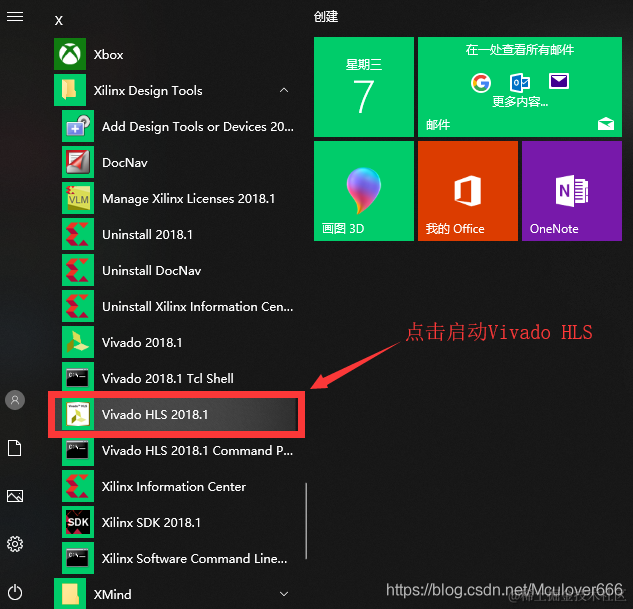Click the 创建 tile group header

coord(326,17)
